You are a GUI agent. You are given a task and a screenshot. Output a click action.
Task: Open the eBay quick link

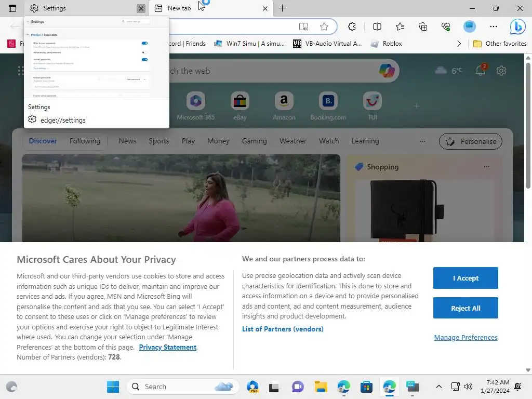click(x=240, y=106)
